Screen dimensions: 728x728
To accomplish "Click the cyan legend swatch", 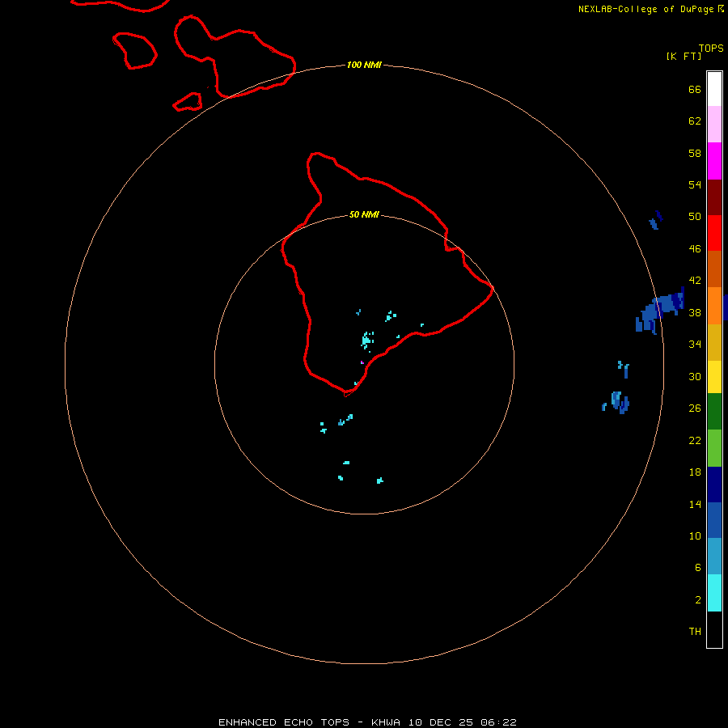I will point(714,593).
